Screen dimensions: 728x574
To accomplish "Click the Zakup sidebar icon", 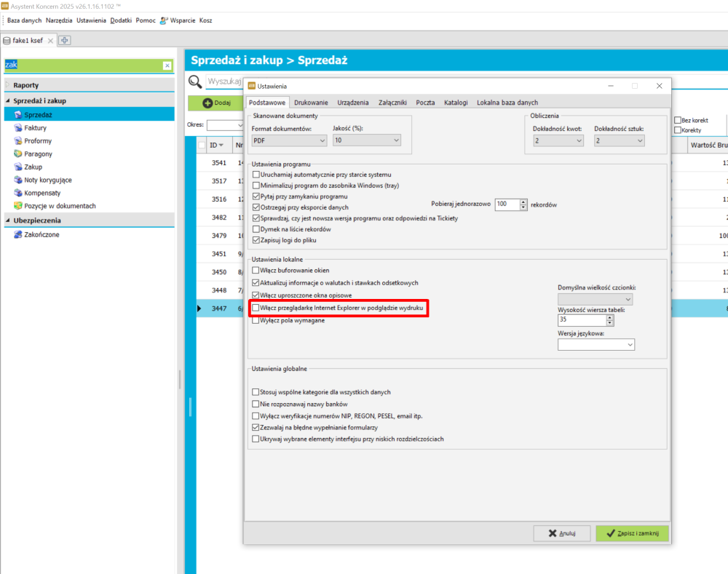I will tap(18, 167).
